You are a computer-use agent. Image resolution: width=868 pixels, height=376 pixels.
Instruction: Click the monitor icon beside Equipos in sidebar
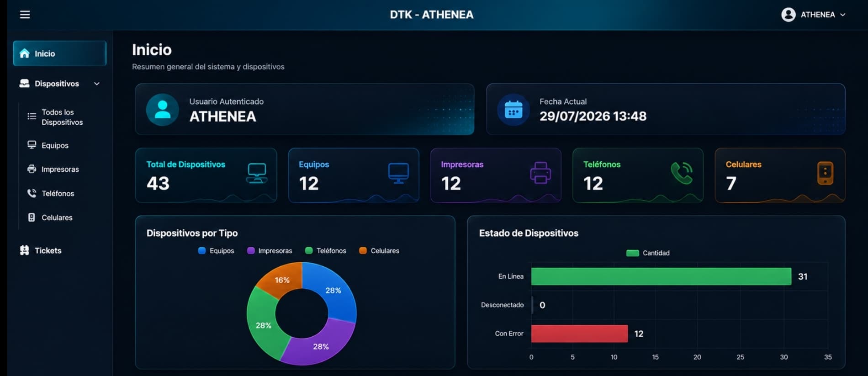[32, 145]
